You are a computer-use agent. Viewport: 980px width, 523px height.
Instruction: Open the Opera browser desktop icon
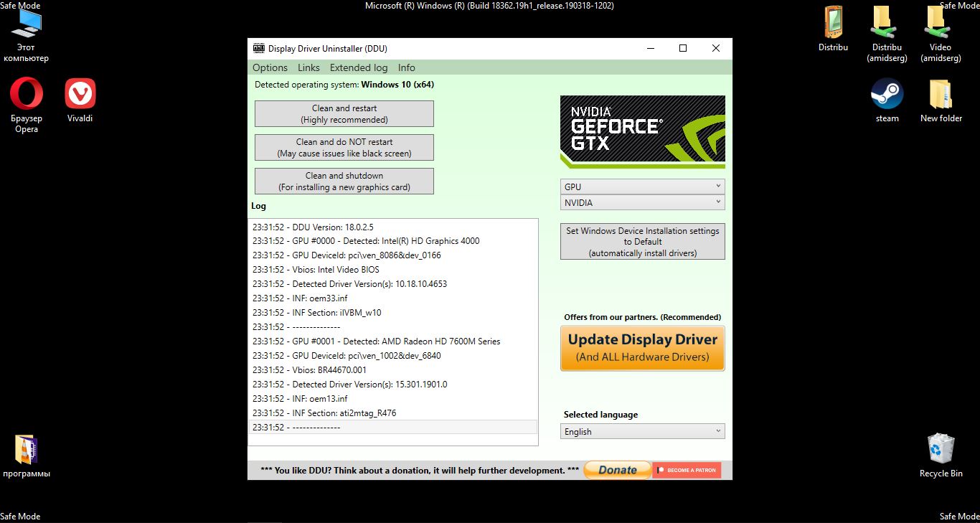[27, 105]
